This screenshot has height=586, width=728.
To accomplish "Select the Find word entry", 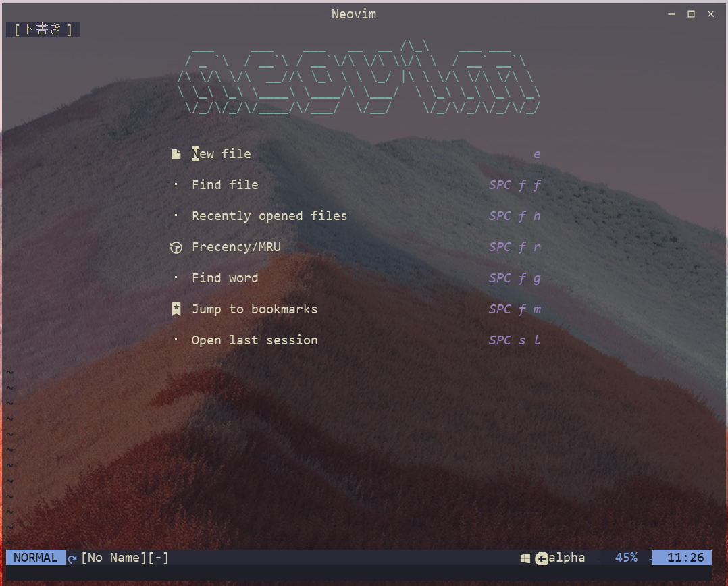I will click(x=225, y=278).
